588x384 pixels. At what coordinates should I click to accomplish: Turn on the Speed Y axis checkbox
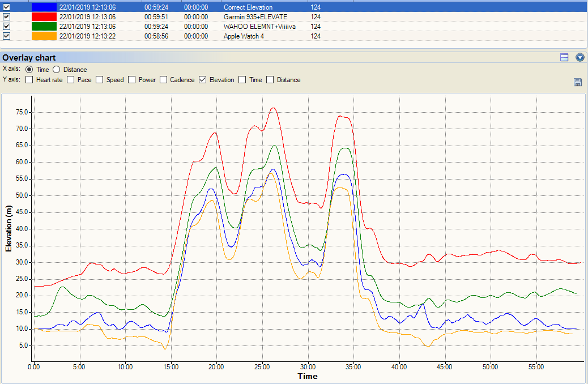[x=100, y=80]
